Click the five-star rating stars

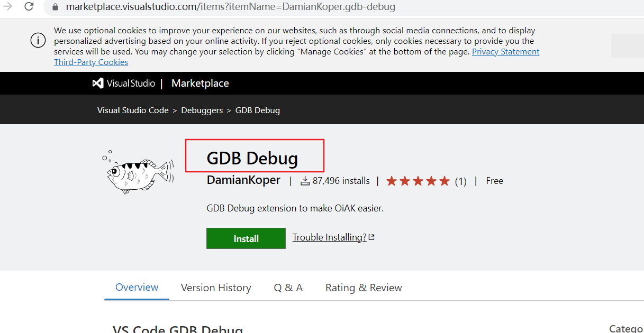click(x=418, y=181)
